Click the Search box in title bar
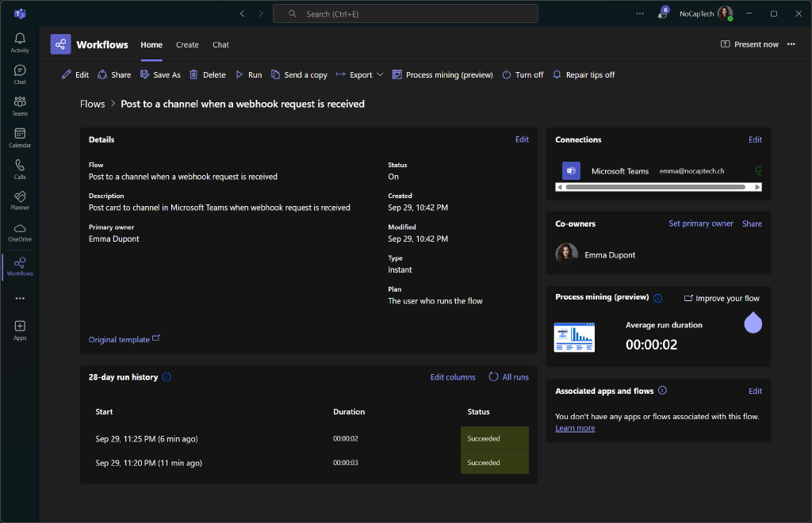This screenshot has width=812, height=523. pos(405,13)
